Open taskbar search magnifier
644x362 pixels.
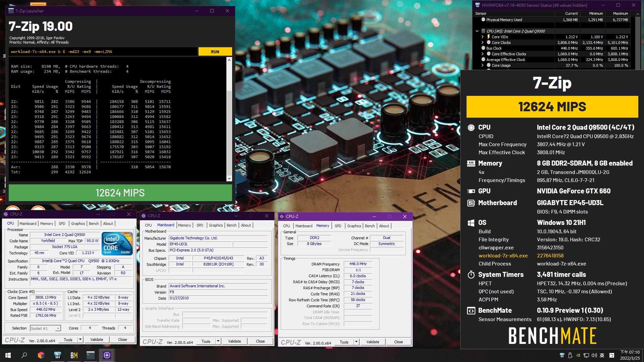click(x=24, y=355)
